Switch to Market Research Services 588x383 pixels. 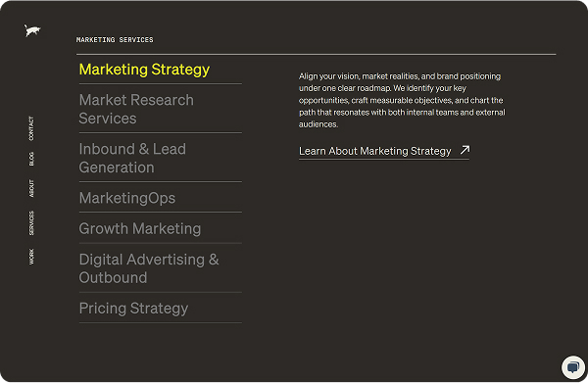136,109
